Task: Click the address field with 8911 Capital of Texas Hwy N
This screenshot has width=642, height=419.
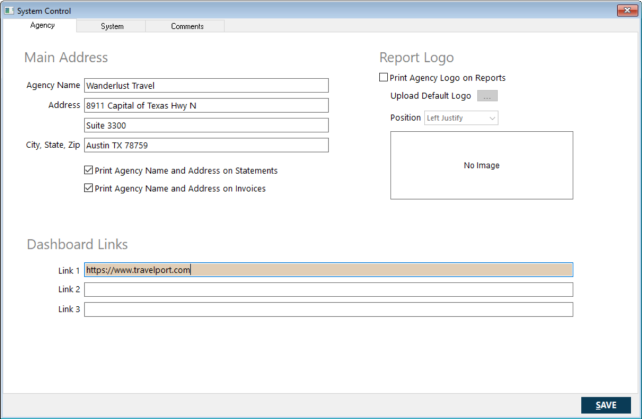Action: pos(206,106)
